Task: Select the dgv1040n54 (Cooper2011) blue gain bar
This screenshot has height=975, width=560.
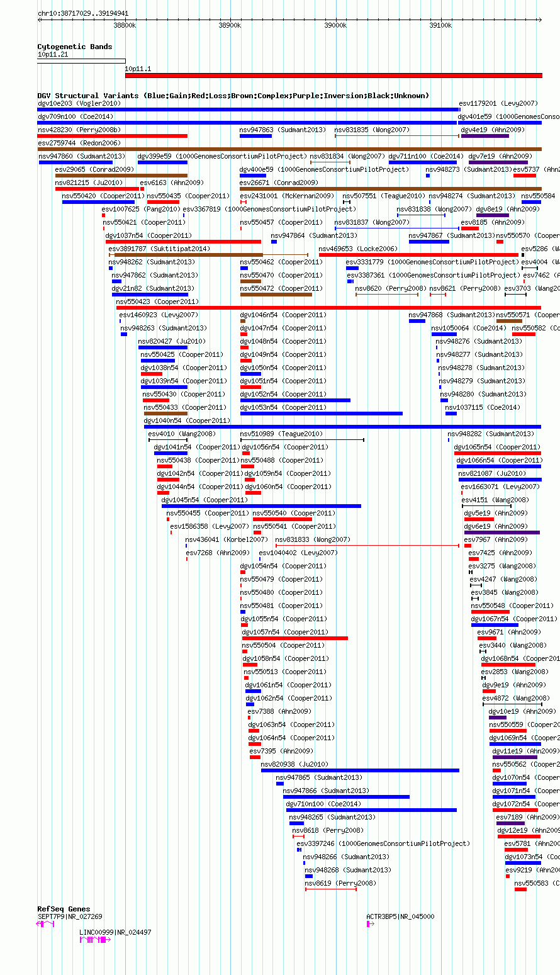Action: (x=342, y=427)
